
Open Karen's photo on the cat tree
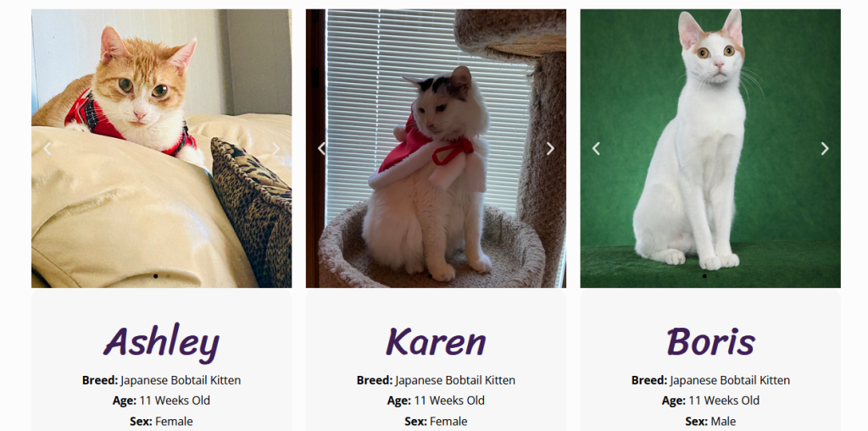pyautogui.click(x=437, y=148)
